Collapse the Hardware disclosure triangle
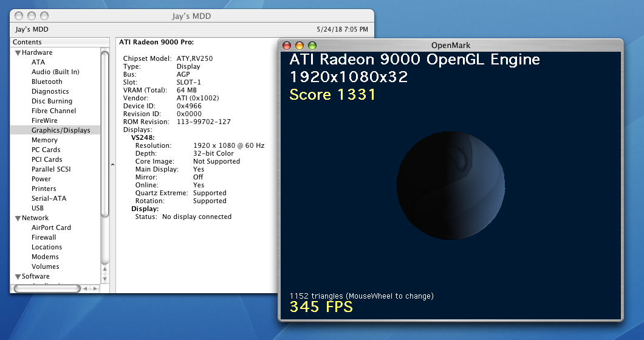This screenshot has width=644, height=340. [18, 53]
